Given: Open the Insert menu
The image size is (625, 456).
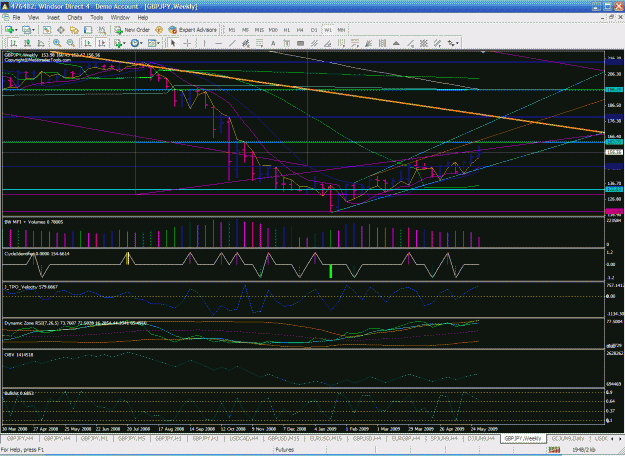Looking at the screenshot, I should 53,18.
